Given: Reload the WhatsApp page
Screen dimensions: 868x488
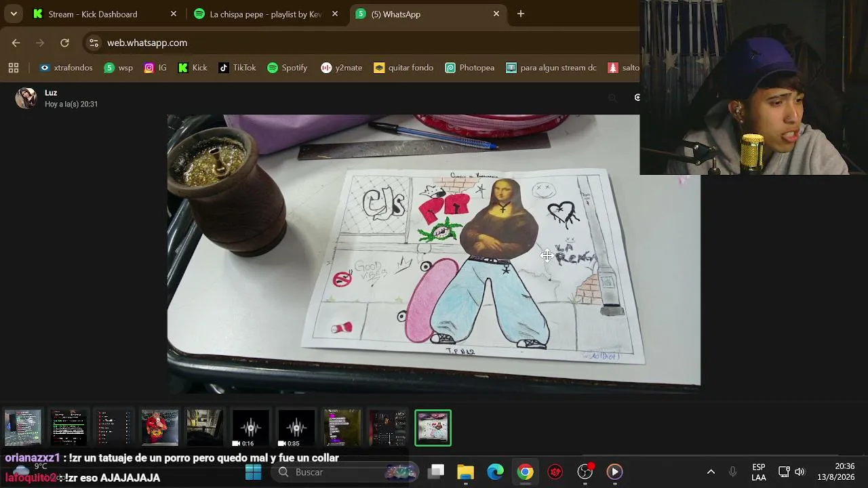Looking at the screenshot, I should pyautogui.click(x=64, y=43).
